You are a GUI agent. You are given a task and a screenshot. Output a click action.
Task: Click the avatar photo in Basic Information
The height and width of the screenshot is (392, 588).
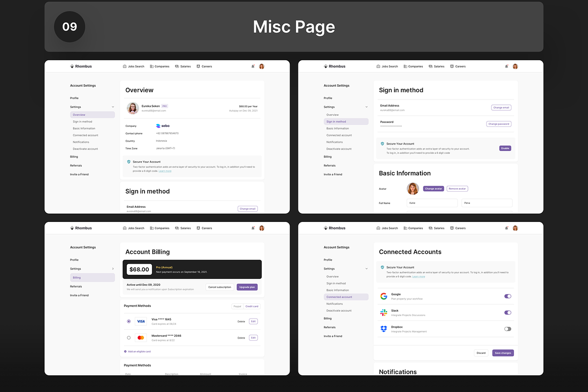[x=413, y=189]
